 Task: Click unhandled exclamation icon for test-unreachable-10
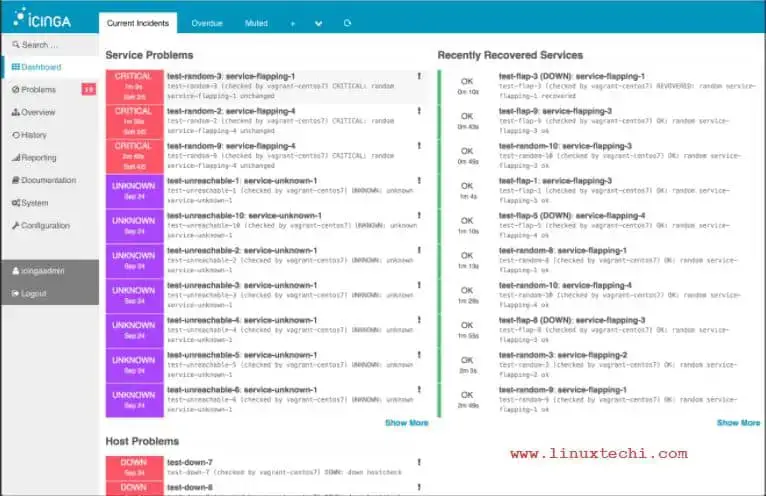pyautogui.click(x=419, y=216)
